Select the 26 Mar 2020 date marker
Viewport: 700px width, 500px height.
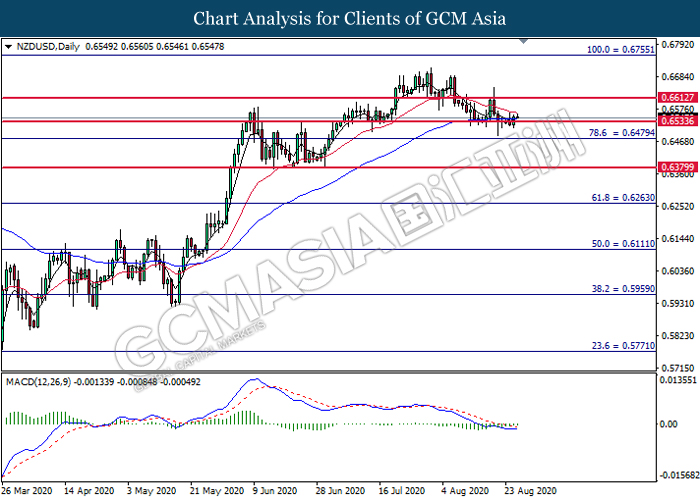point(29,492)
